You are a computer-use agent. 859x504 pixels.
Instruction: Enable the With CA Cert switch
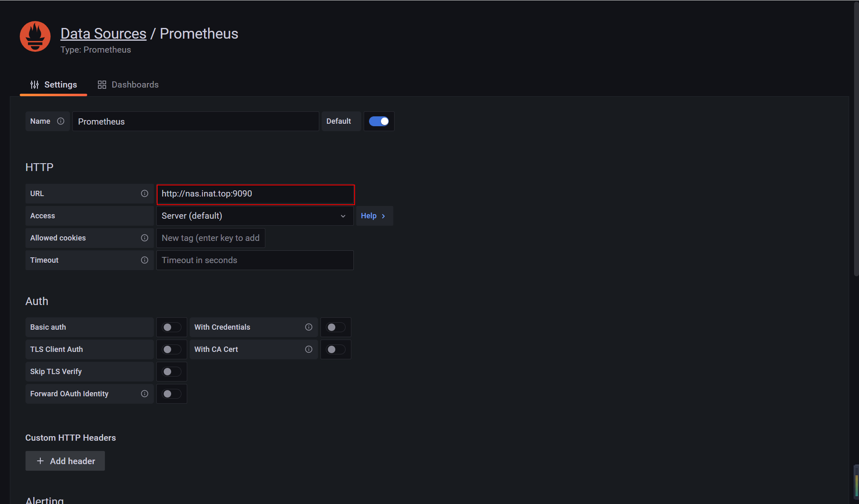coord(336,349)
